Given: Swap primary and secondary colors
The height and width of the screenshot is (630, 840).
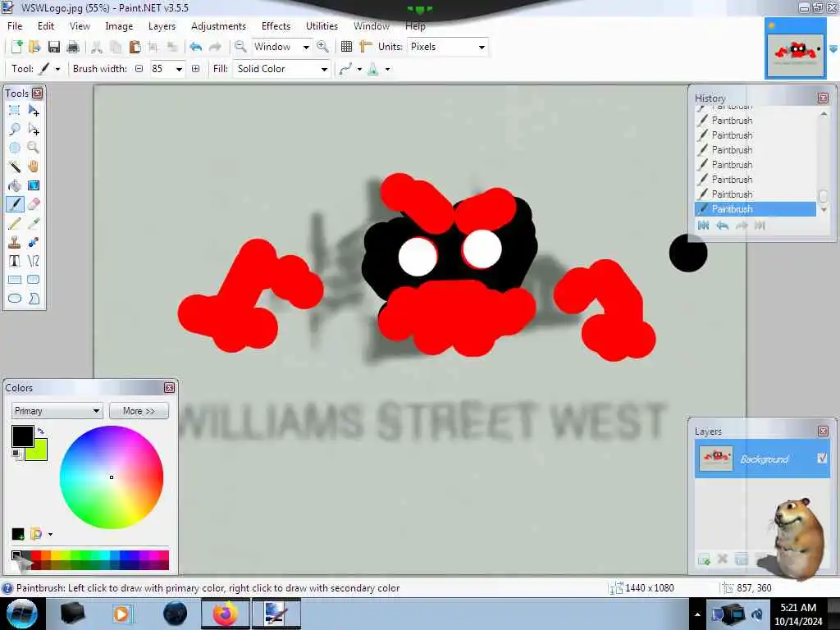Looking at the screenshot, I should (x=41, y=431).
